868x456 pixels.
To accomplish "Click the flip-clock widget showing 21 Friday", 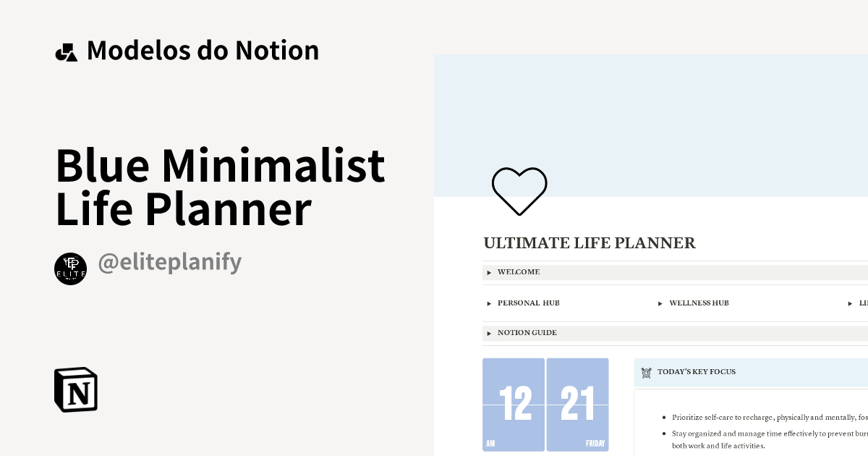I will [x=576, y=405].
